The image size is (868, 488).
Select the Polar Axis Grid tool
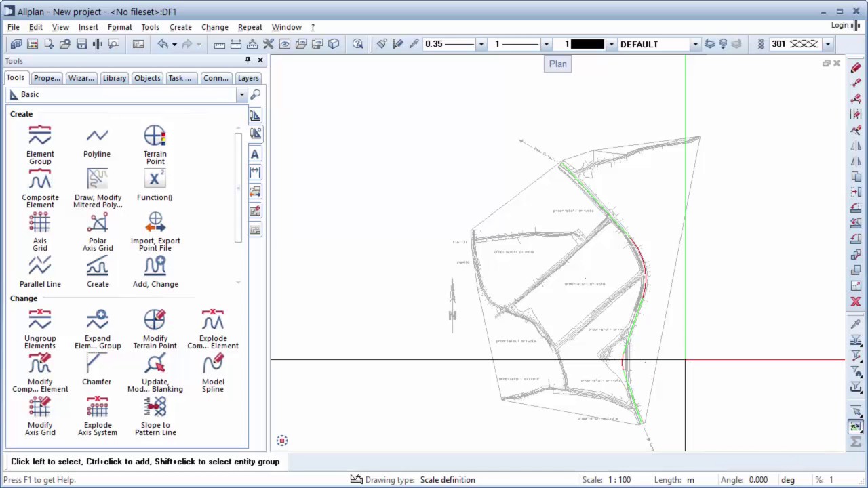point(98,232)
